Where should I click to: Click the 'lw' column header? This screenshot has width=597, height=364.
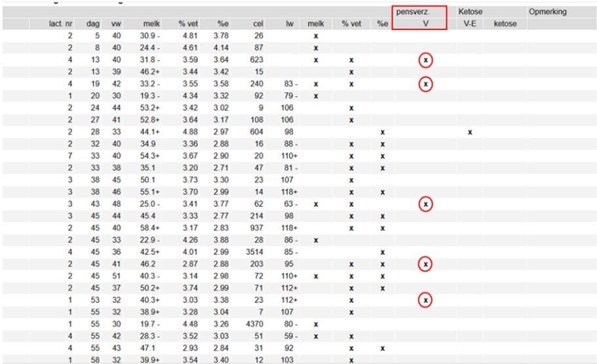pyautogui.click(x=290, y=24)
